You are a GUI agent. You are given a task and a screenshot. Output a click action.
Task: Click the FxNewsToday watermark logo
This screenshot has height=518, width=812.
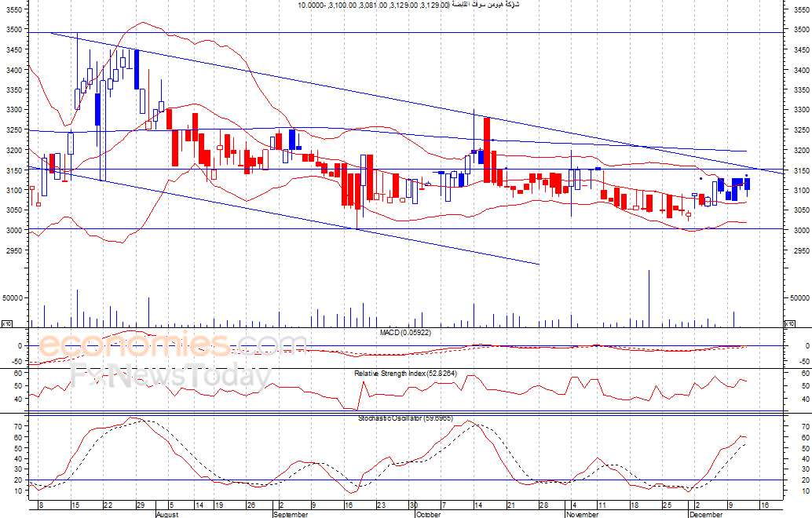pyautogui.click(x=171, y=376)
